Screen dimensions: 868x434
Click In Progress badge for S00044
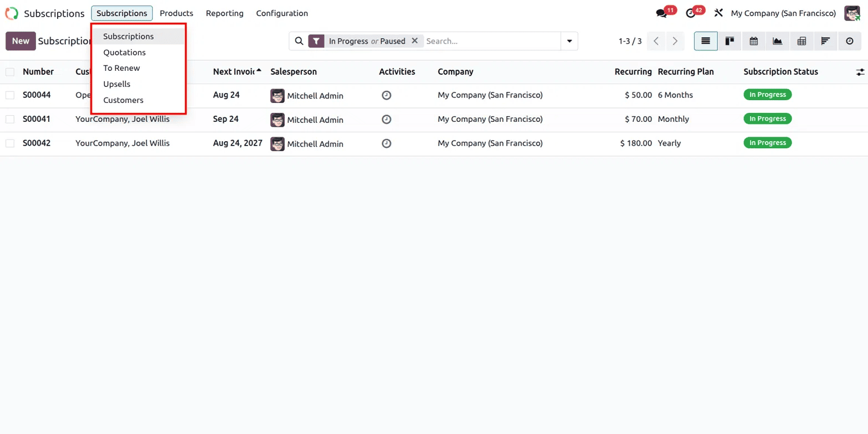pyautogui.click(x=768, y=95)
